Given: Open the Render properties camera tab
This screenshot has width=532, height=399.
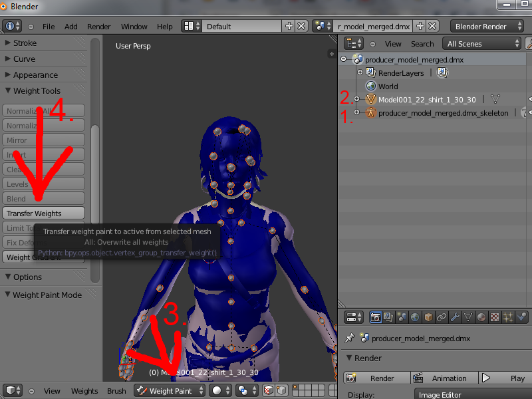Looking at the screenshot, I should [376, 317].
